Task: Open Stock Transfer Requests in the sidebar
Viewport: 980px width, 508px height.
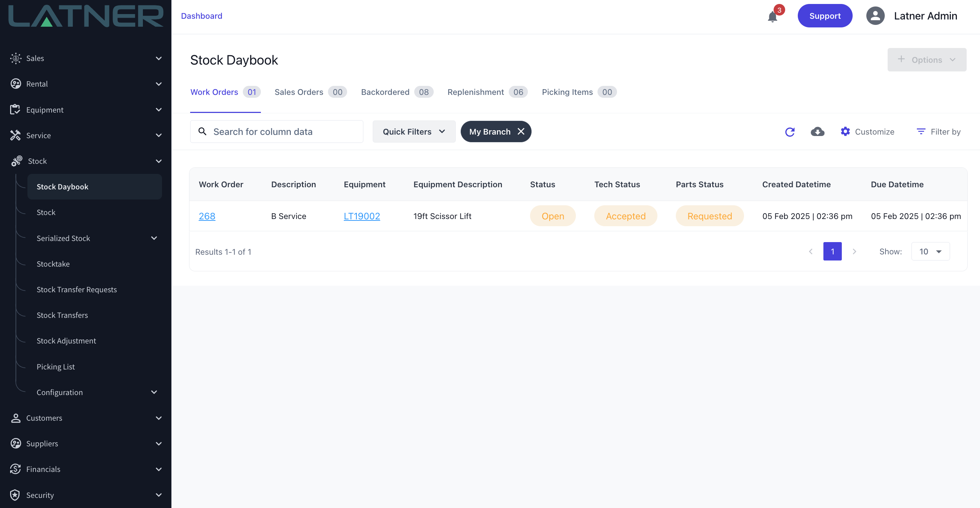Action: pyautogui.click(x=76, y=290)
